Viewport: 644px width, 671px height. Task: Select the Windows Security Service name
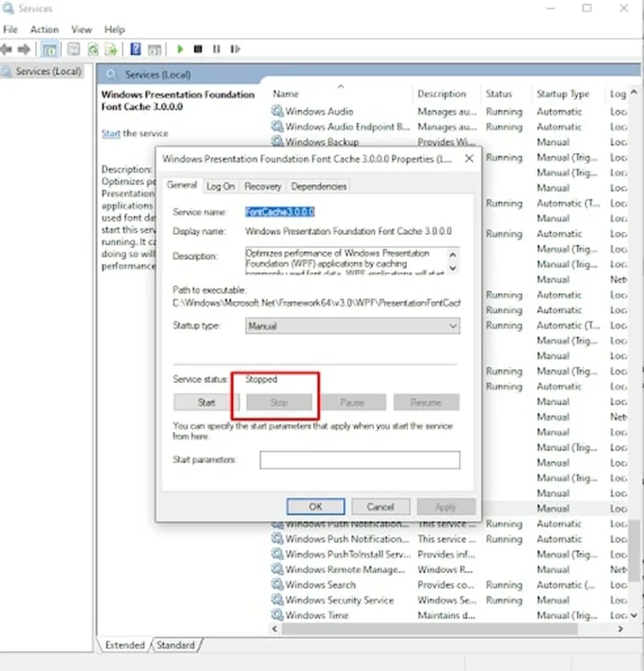pos(340,600)
